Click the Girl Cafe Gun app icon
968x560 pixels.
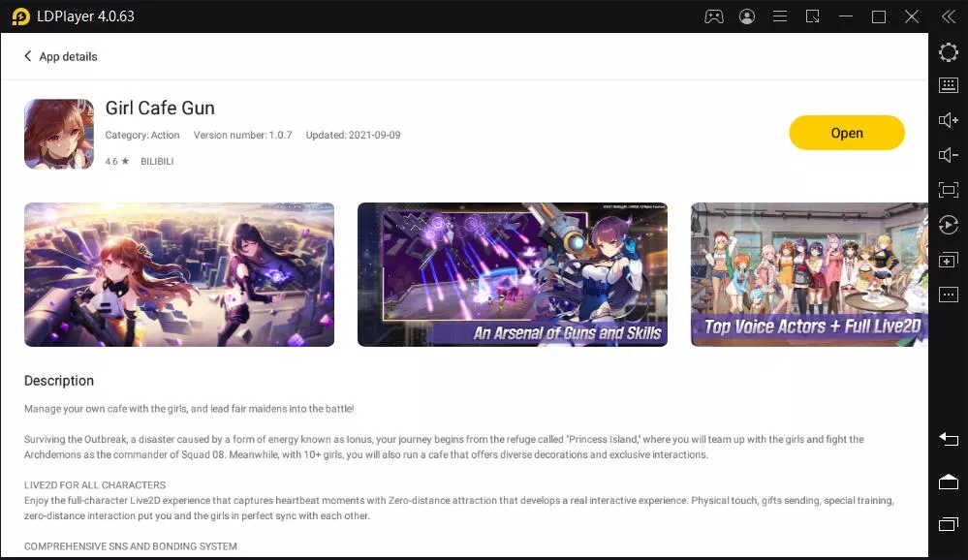click(59, 134)
